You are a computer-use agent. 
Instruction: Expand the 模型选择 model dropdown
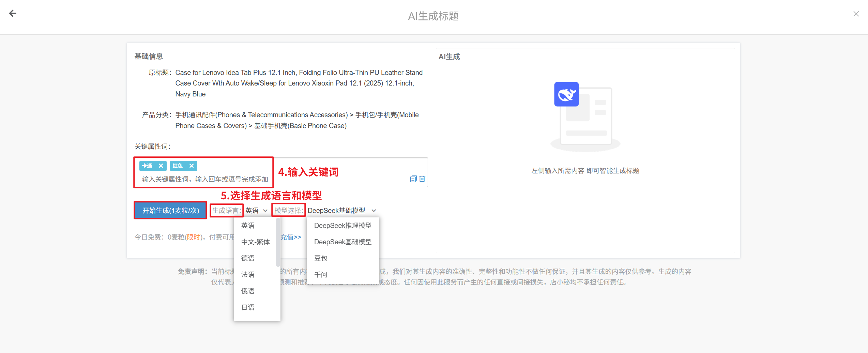point(341,211)
